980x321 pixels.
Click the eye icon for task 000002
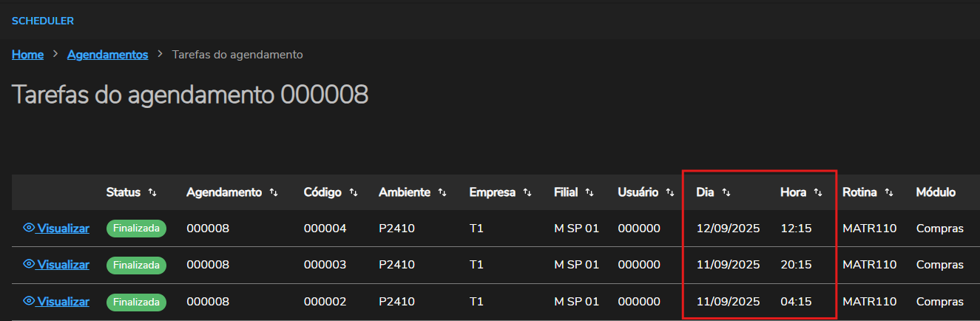tap(29, 302)
